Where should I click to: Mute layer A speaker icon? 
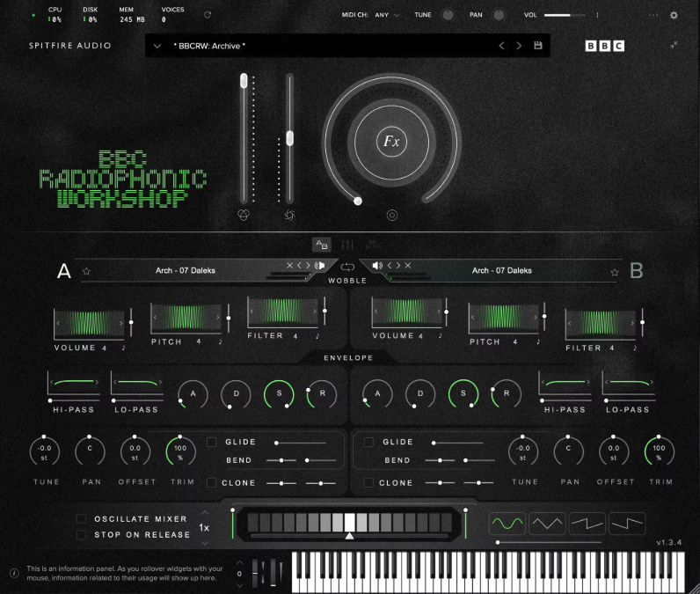(x=319, y=266)
